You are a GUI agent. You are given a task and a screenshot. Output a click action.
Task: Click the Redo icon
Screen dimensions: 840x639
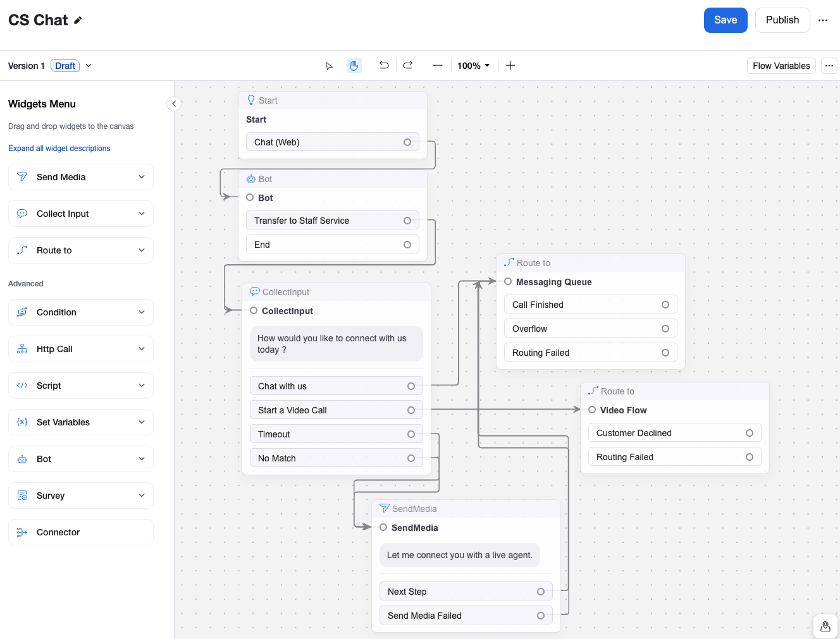[408, 65]
